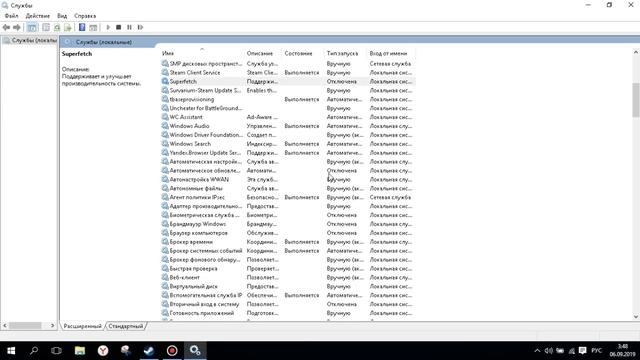The height and width of the screenshot is (360, 640).
Task: Select the Готовность приложений service row
Action: (288, 313)
